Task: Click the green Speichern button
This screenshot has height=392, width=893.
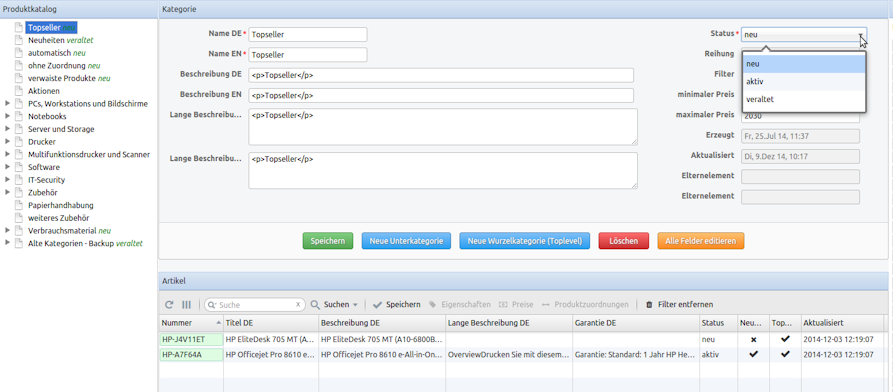Action: [x=327, y=241]
